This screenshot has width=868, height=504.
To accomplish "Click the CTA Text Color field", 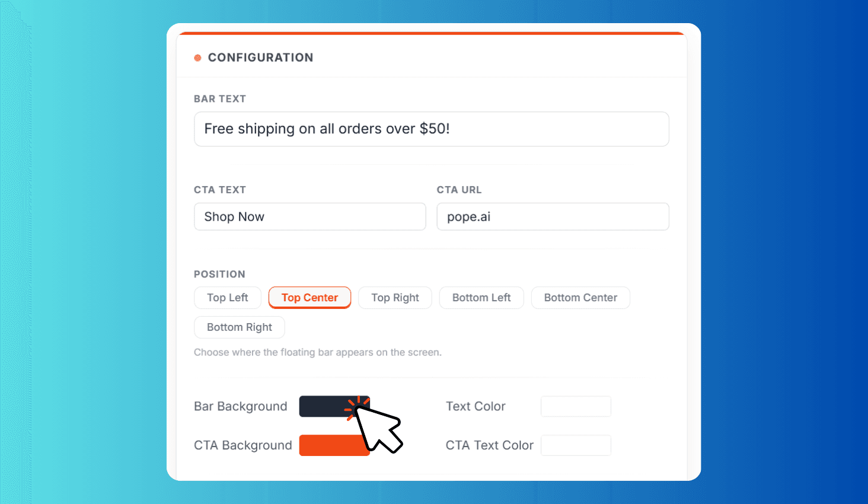I will point(576,445).
